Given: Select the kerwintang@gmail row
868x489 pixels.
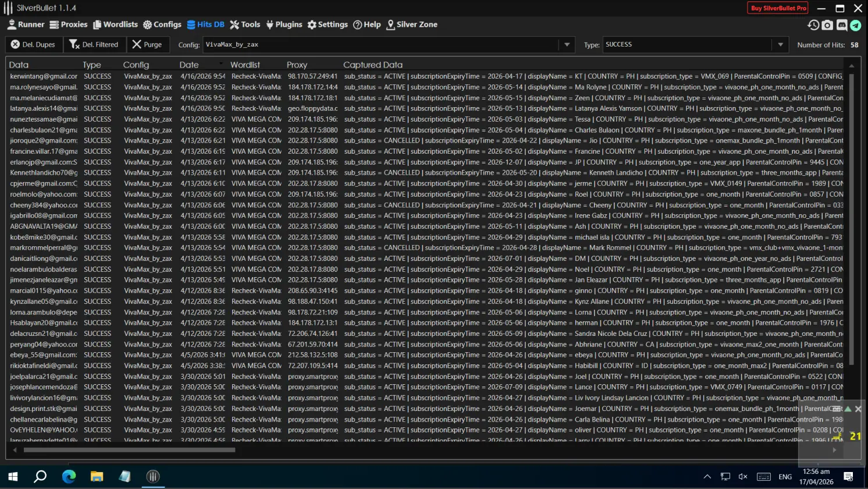Looking at the screenshot, I should [x=426, y=76].
